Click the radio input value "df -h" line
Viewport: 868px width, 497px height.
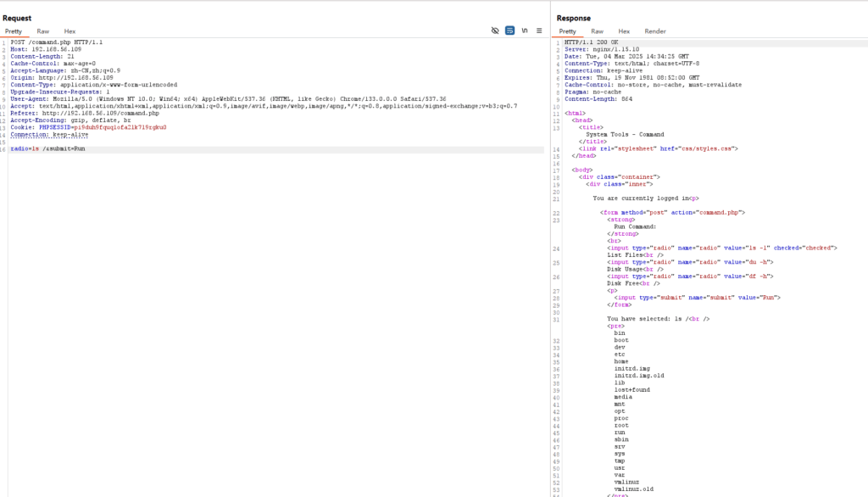(690, 276)
